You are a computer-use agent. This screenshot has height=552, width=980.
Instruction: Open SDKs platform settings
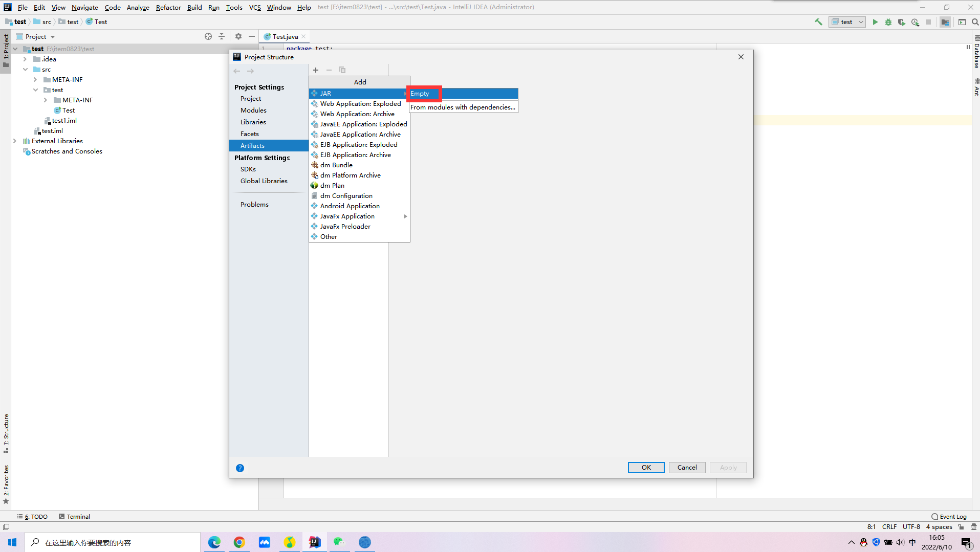[248, 169]
